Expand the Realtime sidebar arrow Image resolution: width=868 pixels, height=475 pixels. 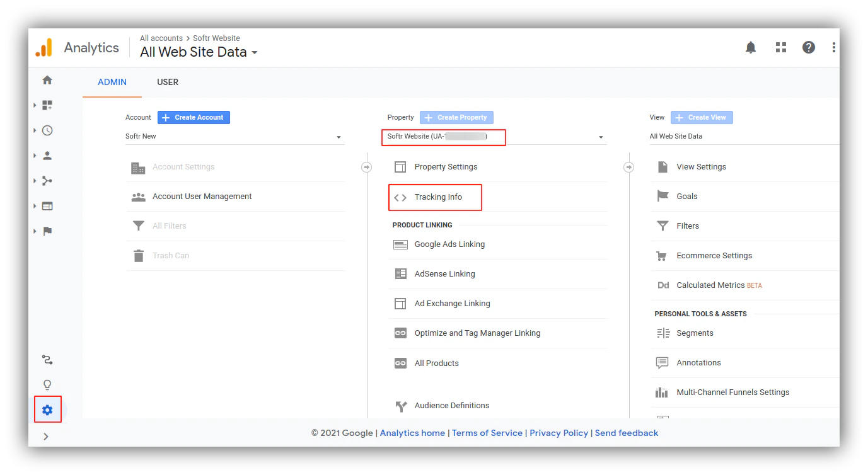(35, 130)
